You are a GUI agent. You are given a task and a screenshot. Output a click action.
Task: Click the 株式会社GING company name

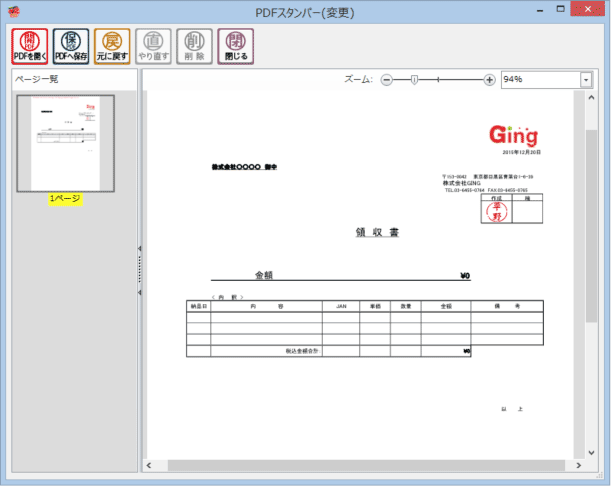click(461, 183)
